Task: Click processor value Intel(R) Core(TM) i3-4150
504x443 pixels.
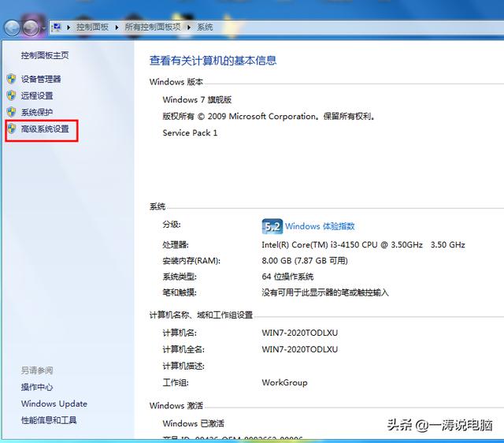Action: tap(363, 245)
